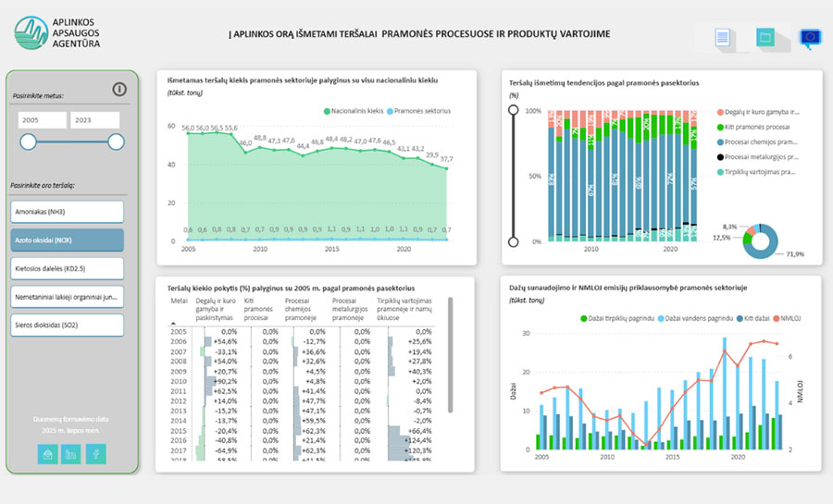
Task: Click the +59,5% cell in 2014 row
Action: coord(314,421)
